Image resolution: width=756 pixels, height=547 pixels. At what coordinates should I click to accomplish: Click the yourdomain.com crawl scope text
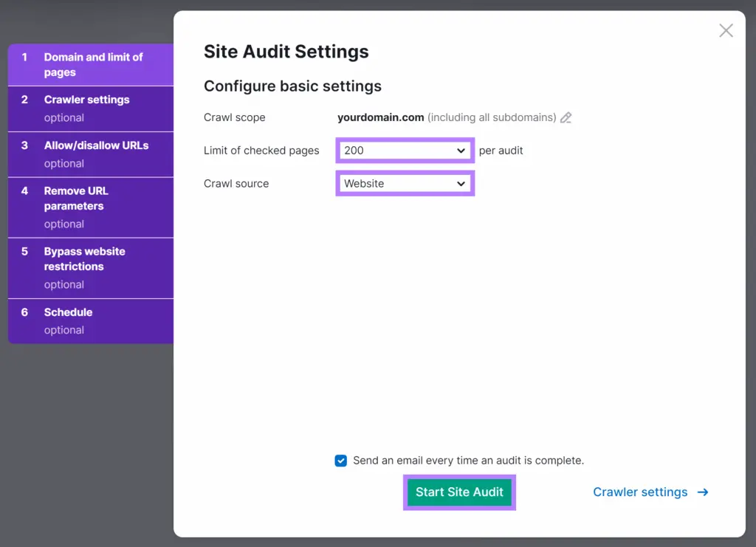[380, 117]
